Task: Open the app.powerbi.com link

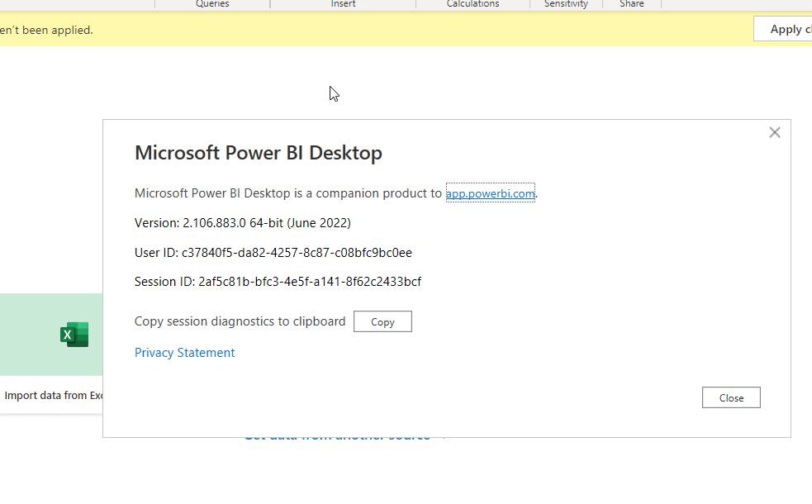Action: pos(491,193)
